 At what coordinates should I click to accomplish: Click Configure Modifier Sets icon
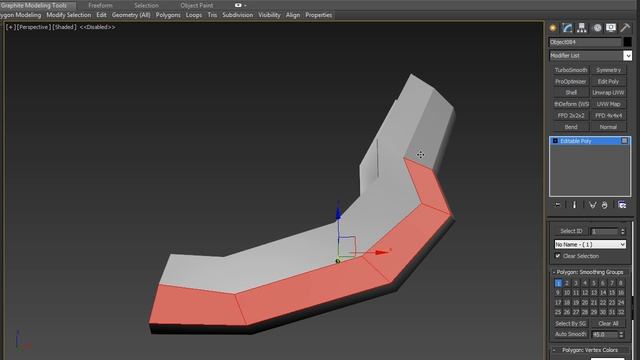pyautogui.click(x=622, y=205)
